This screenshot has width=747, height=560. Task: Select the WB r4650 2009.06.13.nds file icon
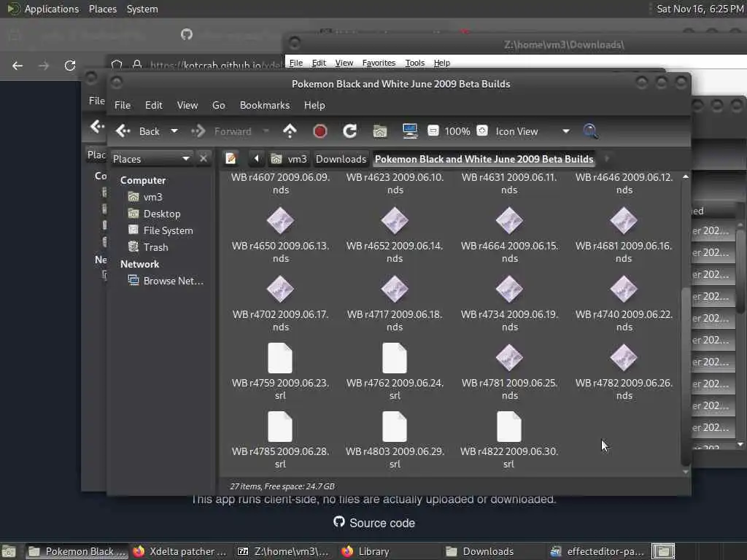tap(280, 221)
